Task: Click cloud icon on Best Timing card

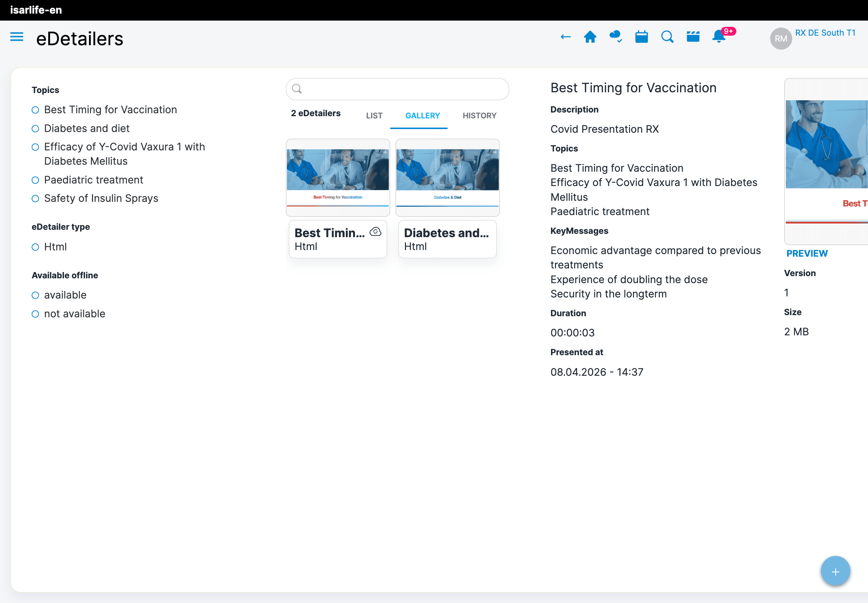Action: 375,232
